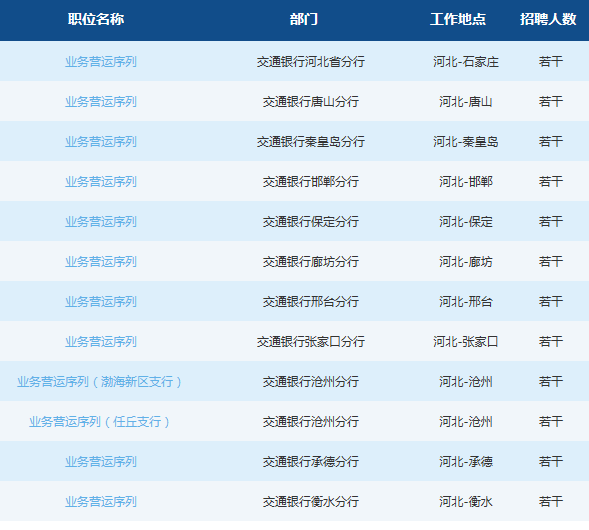
Task: Open 业务营运序列 link for 保定分行
Action: (101, 222)
